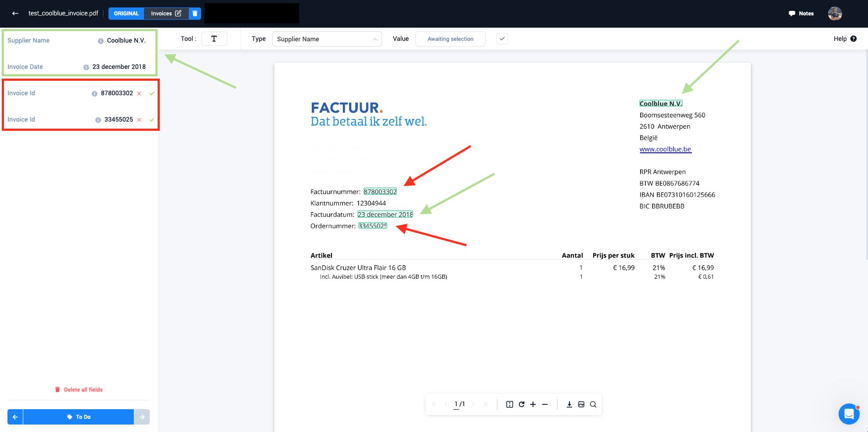Select the text selection tool (T)

coord(214,39)
